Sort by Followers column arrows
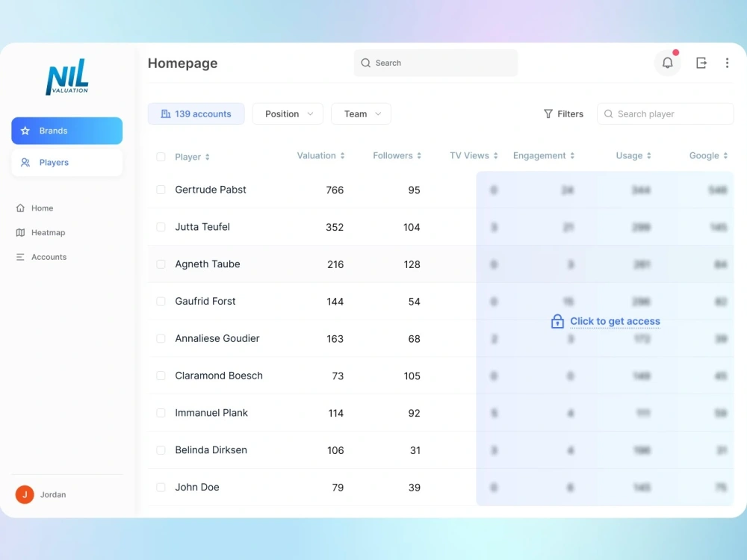This screenshot has height=560, width=747. (419, 156)
